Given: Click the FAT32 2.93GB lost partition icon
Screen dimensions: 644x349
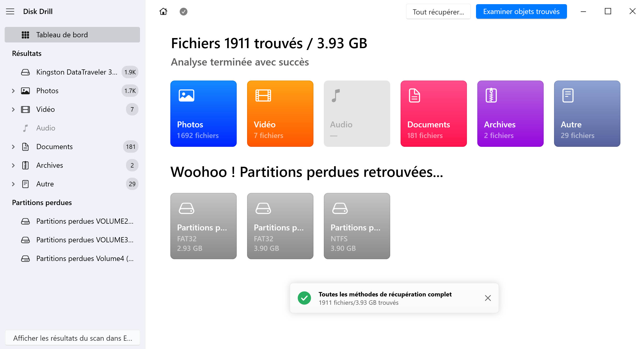Looking at the screenshot, I should (x=204, y=226).
